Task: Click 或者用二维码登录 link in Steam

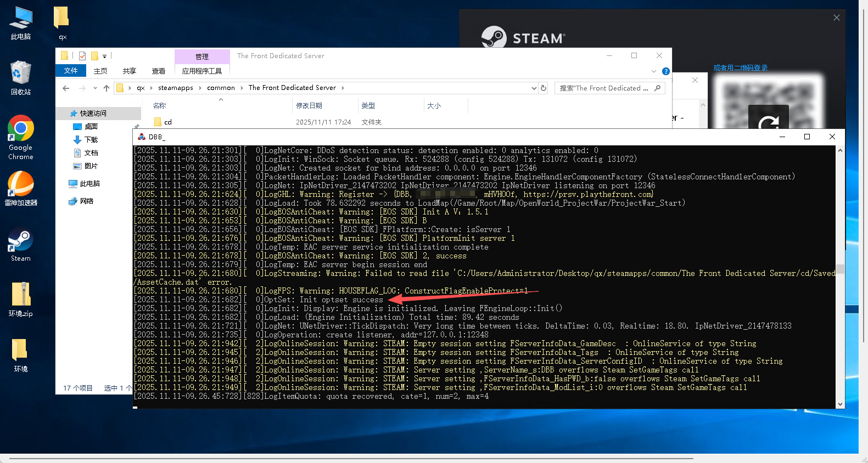Action: (740, 68)
